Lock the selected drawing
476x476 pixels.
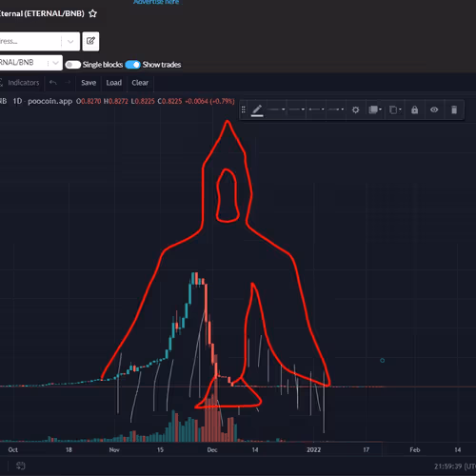click(x=414, y=109)
